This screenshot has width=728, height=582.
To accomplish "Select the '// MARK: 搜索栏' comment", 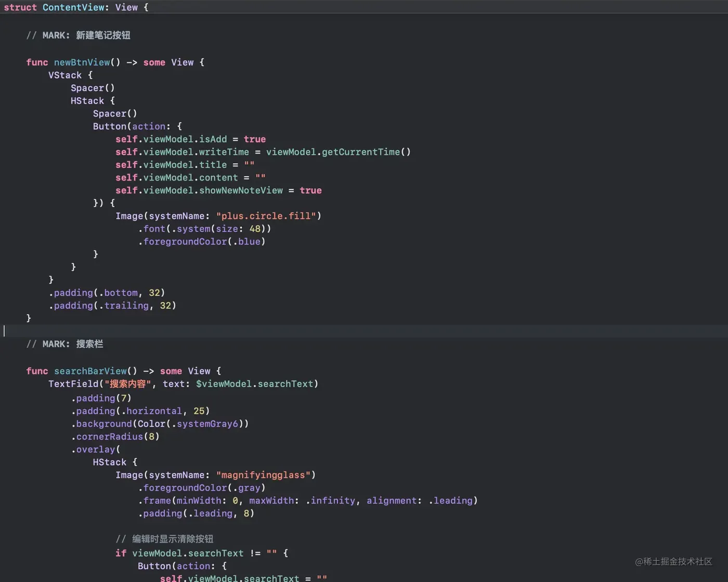I will click(64, 344).
